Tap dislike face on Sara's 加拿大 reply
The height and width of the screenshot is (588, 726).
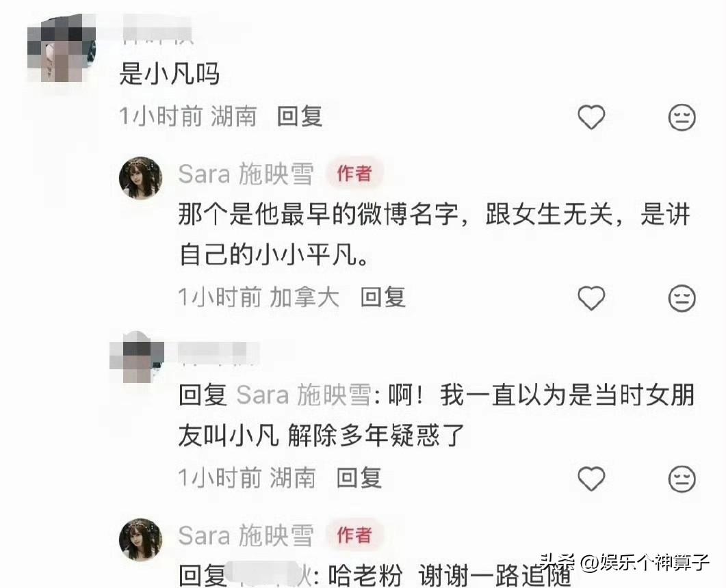tap(682, 298)
